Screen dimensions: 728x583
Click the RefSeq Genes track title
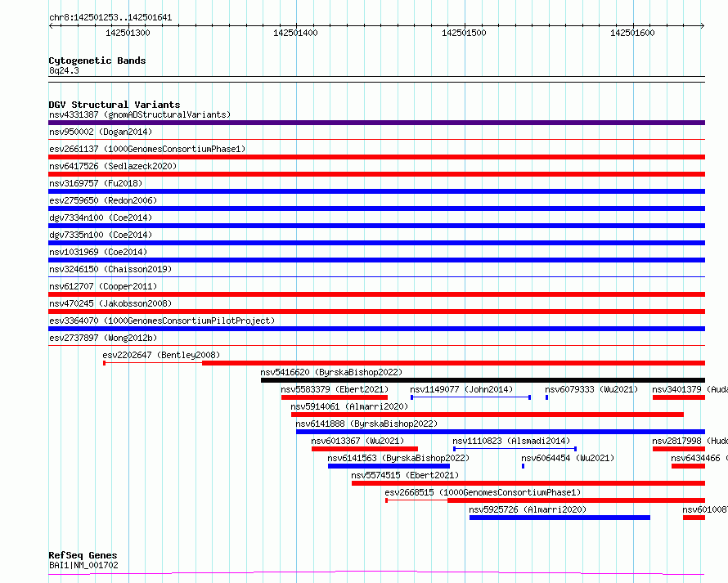click(x=83, y=556)
